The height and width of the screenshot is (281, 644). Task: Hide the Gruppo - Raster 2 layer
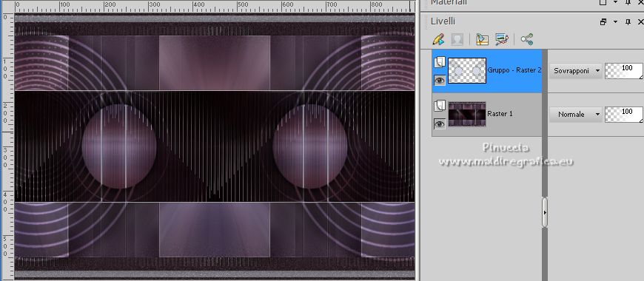coord(440,81)
